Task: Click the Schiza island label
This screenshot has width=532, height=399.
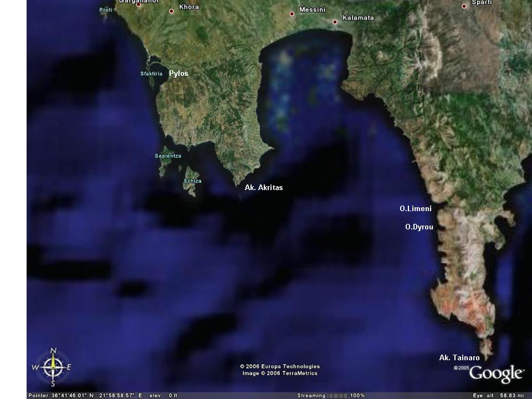Action: pos(192,181)
